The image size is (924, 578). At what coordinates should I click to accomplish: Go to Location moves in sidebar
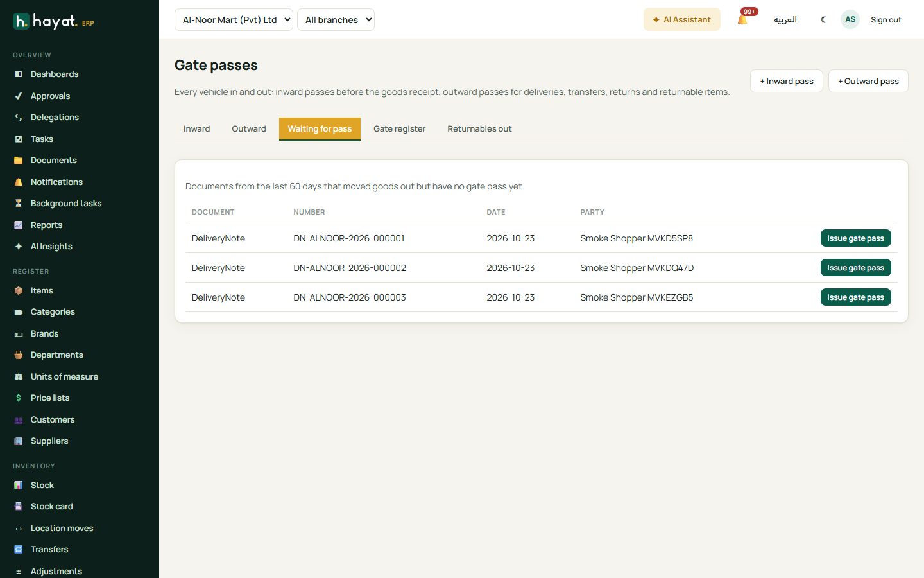point(62,528)
